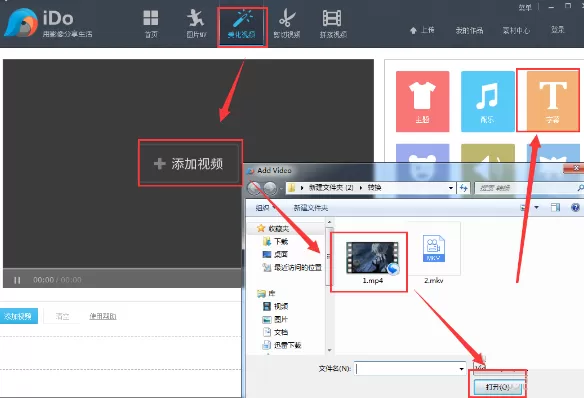Image resolution: width=584 pixels, height=398 pixels.
Task: Click the iDo bird logo
Action: (x=21, y=23)
